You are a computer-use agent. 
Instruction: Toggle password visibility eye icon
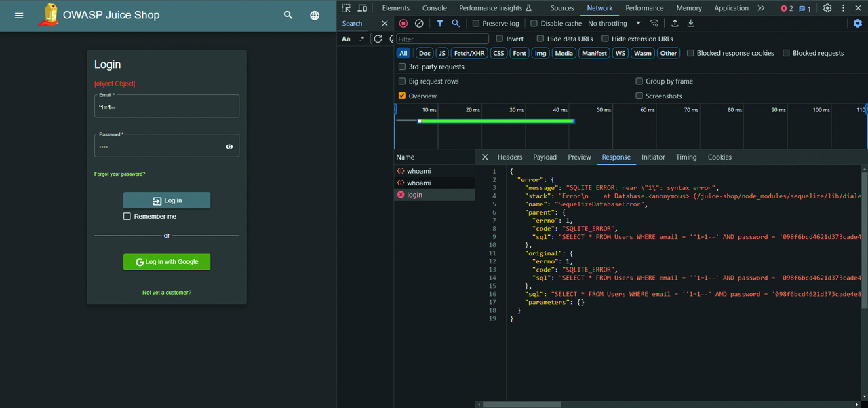tap(229, 147)
